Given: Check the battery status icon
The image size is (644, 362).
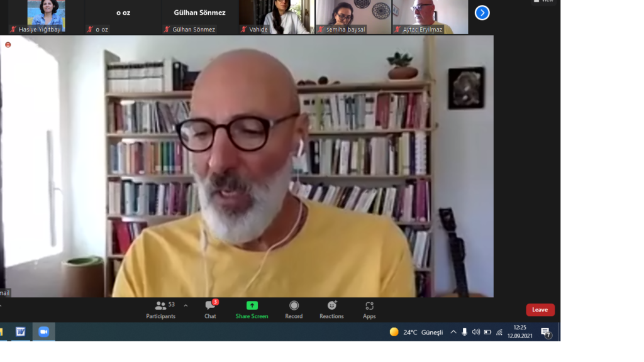Looking at the screenshot, I should [487, 332].
